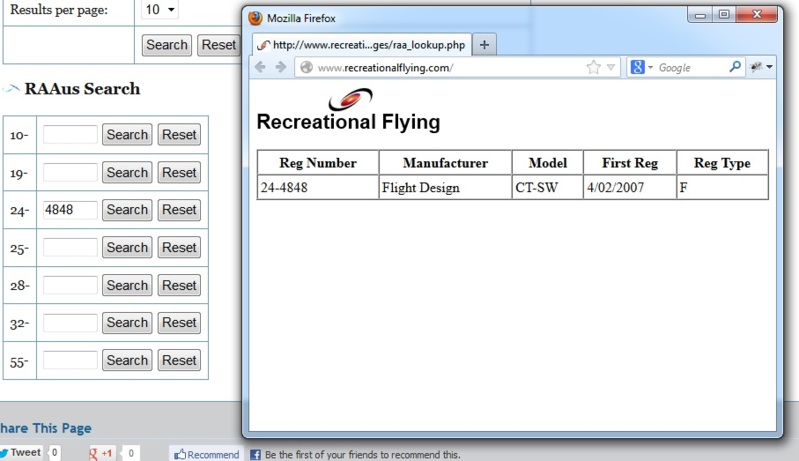Click the Facebook Recommend button
Screen dimensions: 799x461
206,454
